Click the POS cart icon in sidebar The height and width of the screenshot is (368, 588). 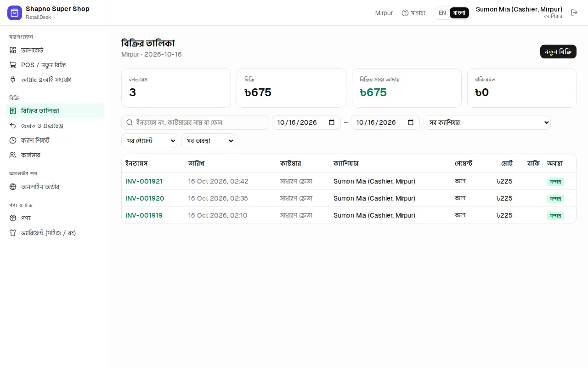13,65
